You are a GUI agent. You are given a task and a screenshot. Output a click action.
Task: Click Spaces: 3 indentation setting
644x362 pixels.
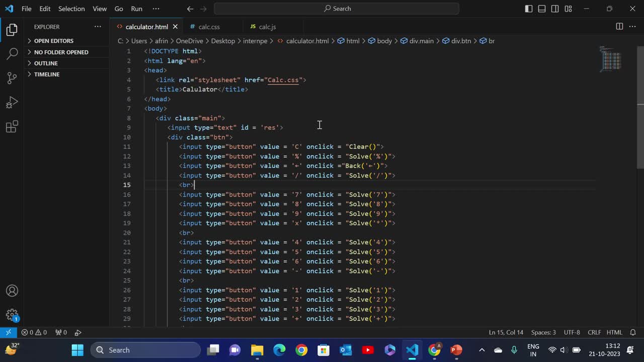543,332
